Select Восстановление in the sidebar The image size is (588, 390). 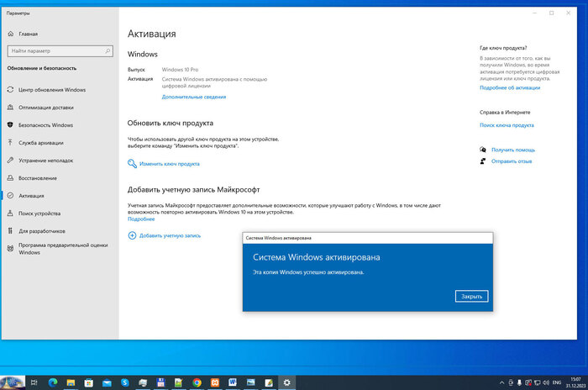coord(38,178)
